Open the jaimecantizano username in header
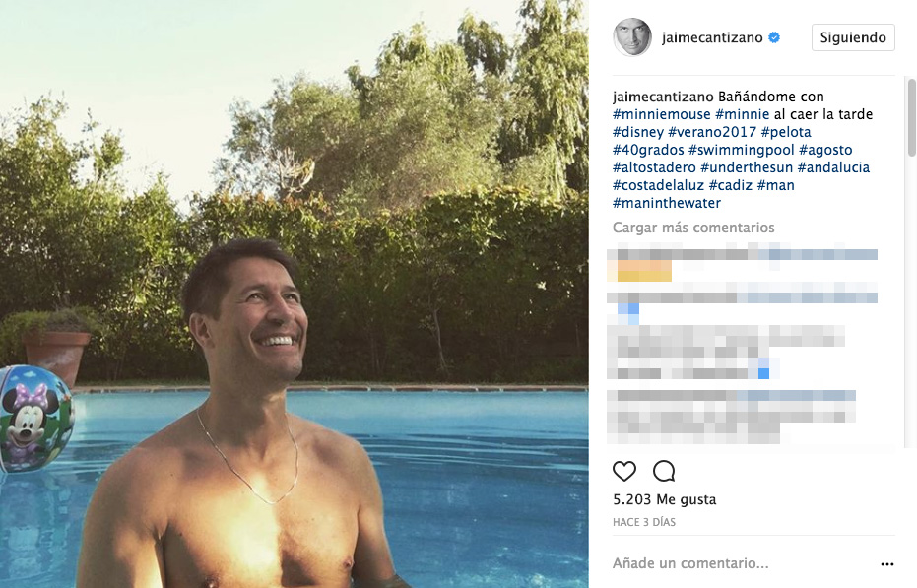 pos(713,37)
